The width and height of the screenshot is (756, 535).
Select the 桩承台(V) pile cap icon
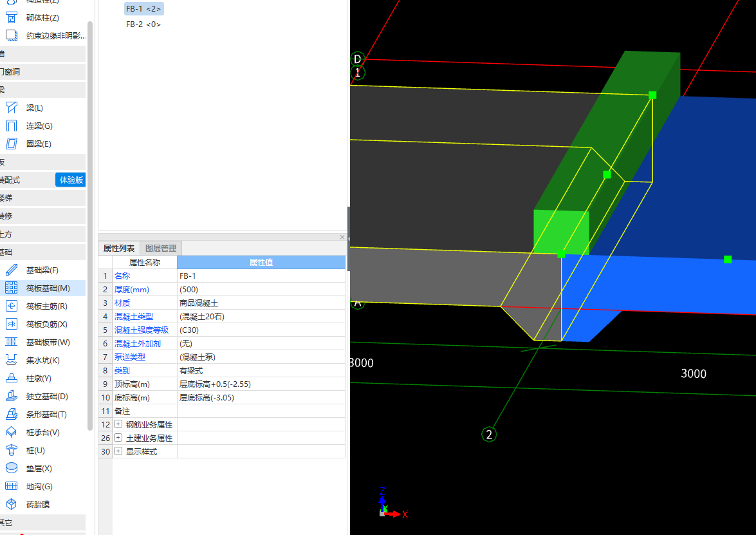(x=12, y=432)
